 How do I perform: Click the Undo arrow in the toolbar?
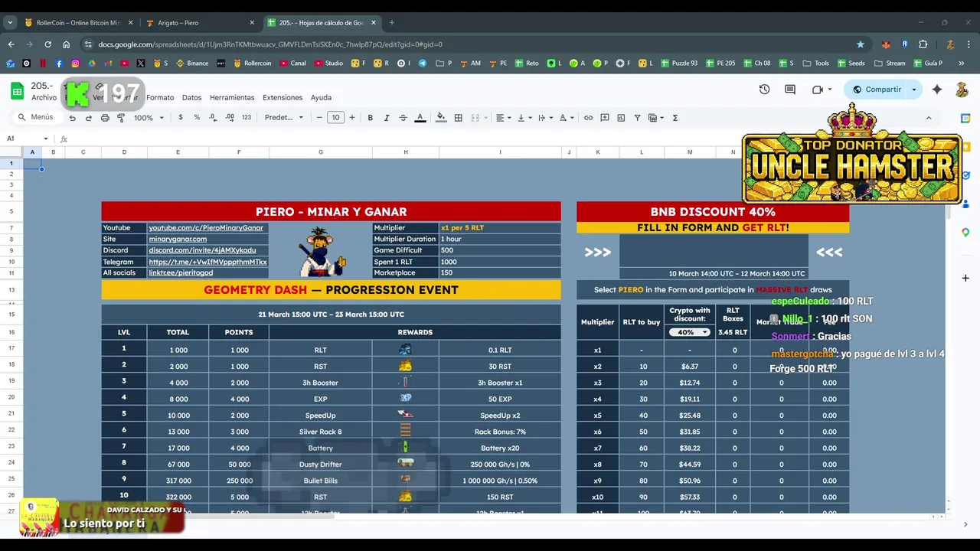click(72, 118)
